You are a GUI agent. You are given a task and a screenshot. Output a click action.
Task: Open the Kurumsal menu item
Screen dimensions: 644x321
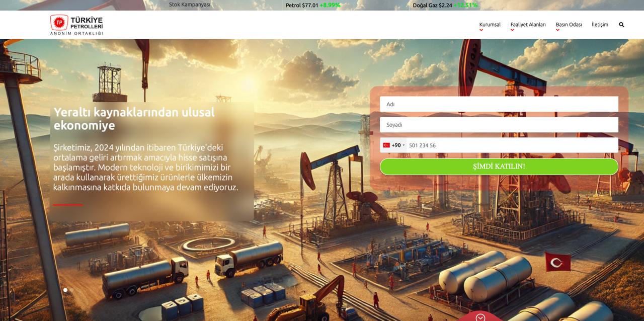tap(490, 24)
